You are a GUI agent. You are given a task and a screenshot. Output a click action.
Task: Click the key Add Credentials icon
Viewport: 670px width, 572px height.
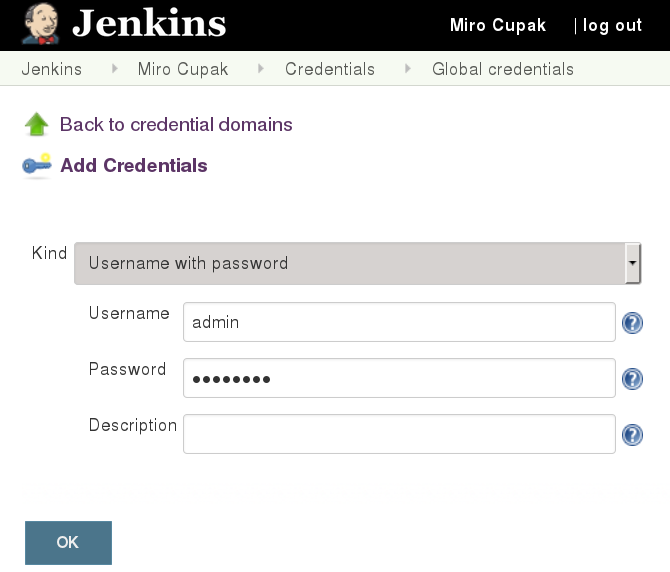point(37,166)
